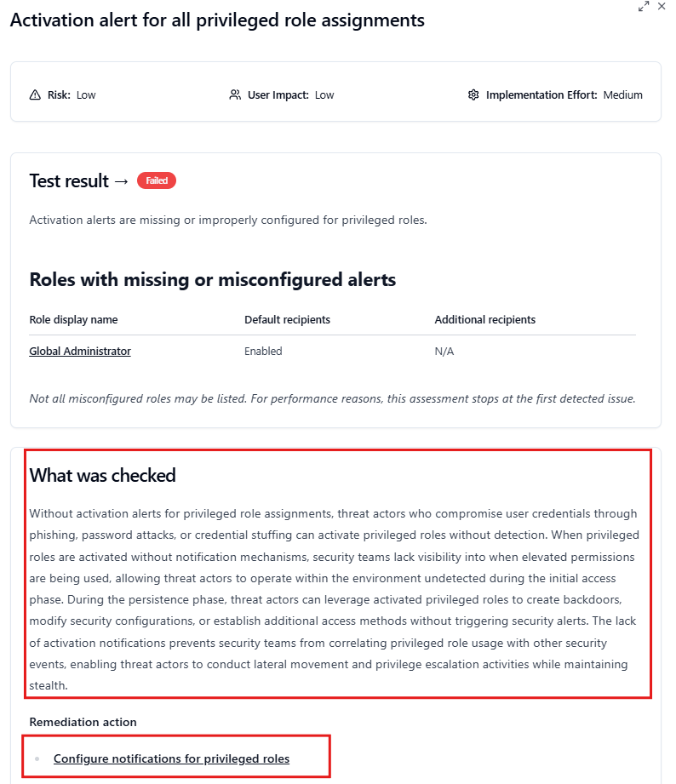Open the Global Administrator role link

(x=79, y=351)
